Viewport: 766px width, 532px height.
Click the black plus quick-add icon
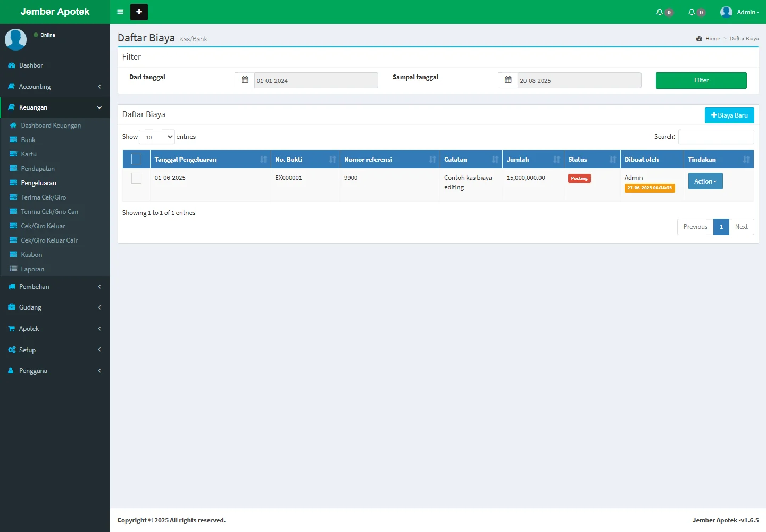(139, 12)
